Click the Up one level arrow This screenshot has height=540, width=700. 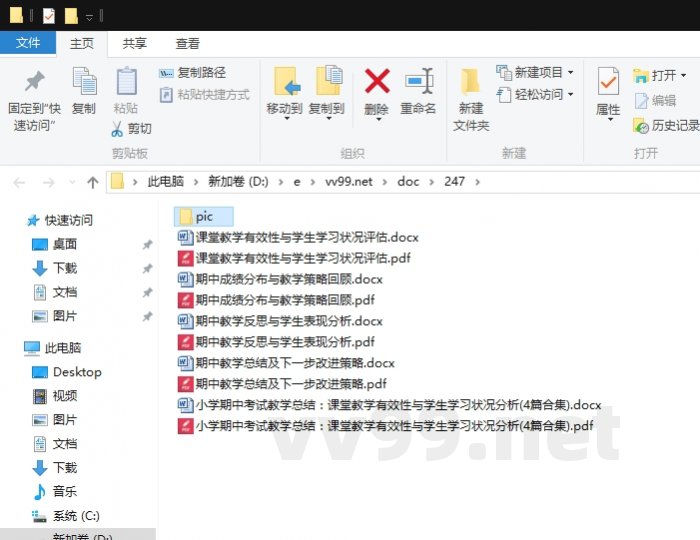(92, 182)
